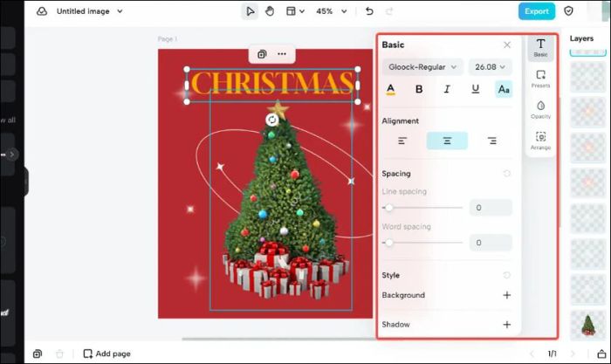Align text to the center
This screenshot has height=364, width=611.
coord(447,141)
